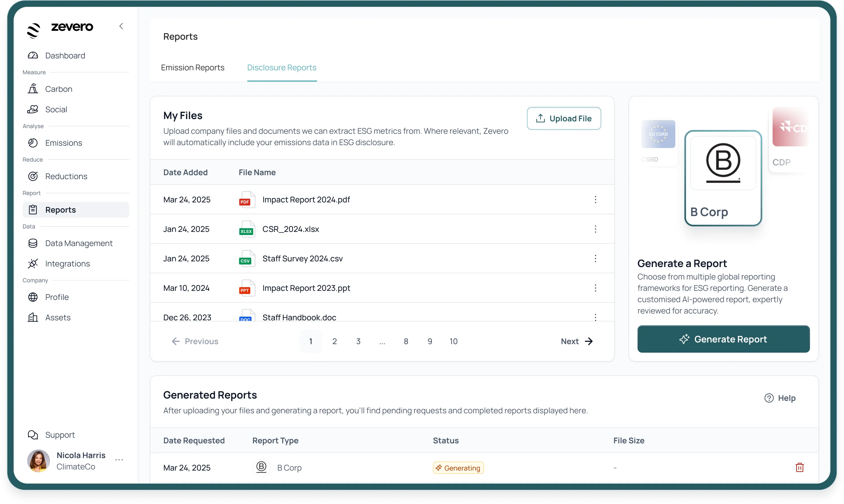844x504 pixels.
Task: Select the CSRD framework card
Action: (659, 142)
